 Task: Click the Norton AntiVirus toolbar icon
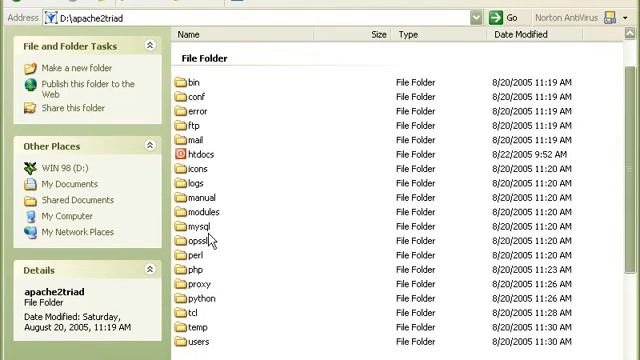pos(610,18)
